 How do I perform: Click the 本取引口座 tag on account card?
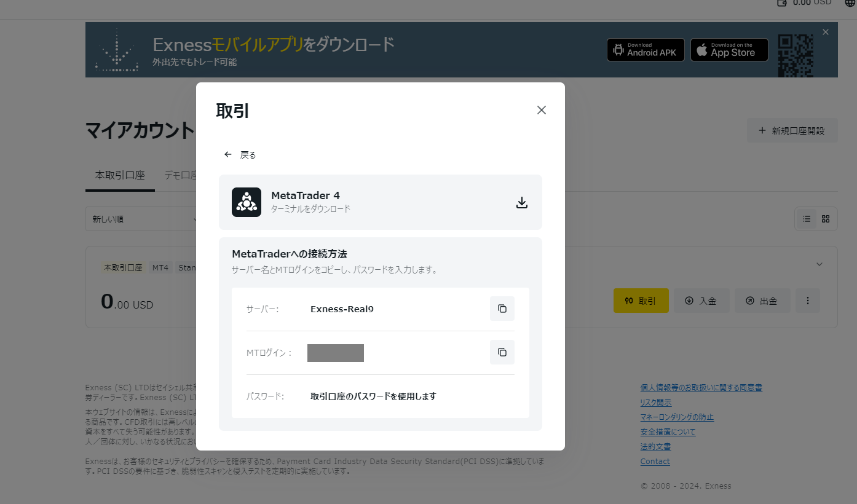(123, 268)
